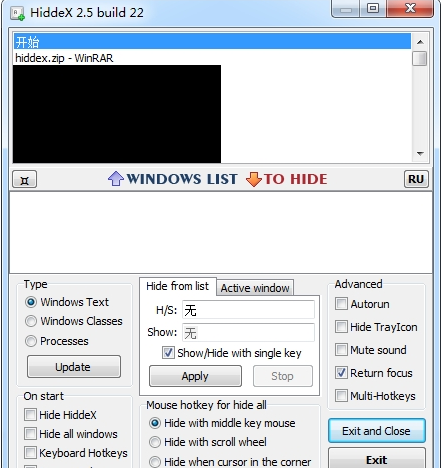Select Hide with middle key mouse
The height and width of the screenshot is (468, 441).
tap(222, 423)
